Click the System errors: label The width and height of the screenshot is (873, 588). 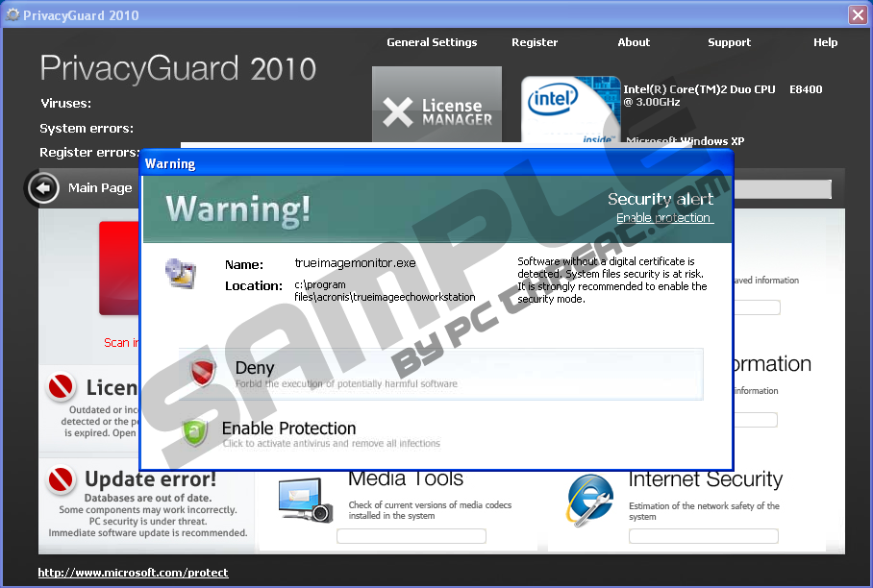87,129
